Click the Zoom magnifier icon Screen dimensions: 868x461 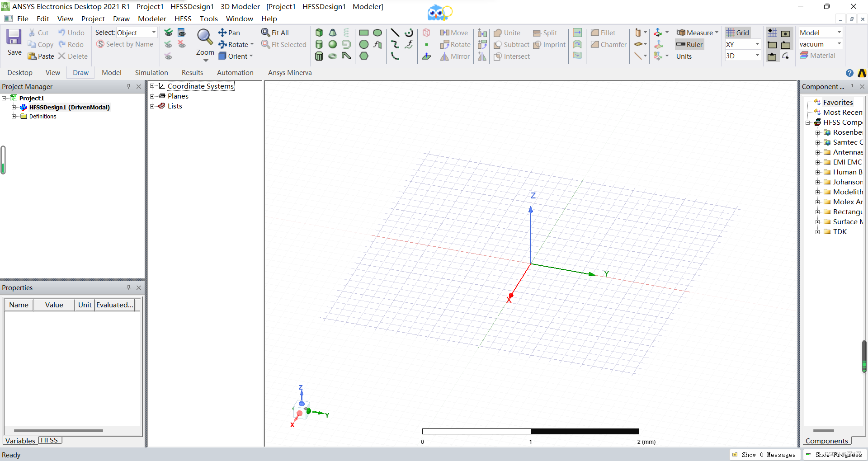point(205,37)
